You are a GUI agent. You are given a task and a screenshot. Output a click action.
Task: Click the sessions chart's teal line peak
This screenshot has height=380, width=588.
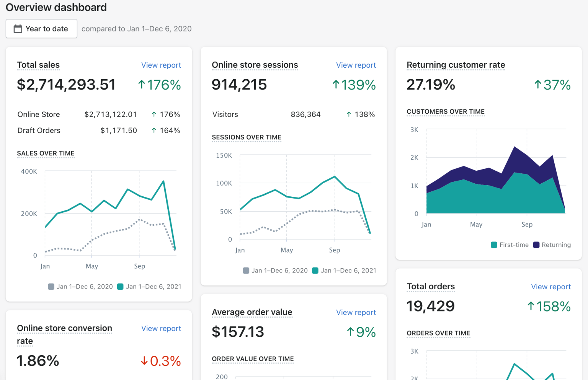click(x=335, y=176)
